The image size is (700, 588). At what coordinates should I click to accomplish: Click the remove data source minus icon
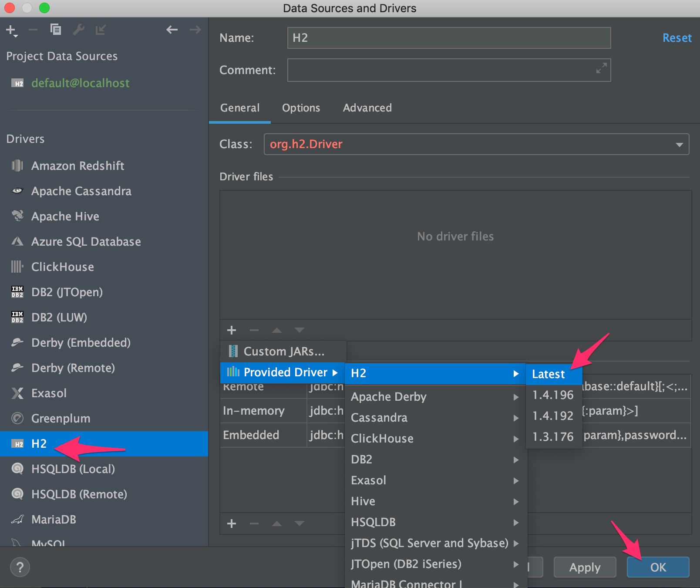pos(33,30)
